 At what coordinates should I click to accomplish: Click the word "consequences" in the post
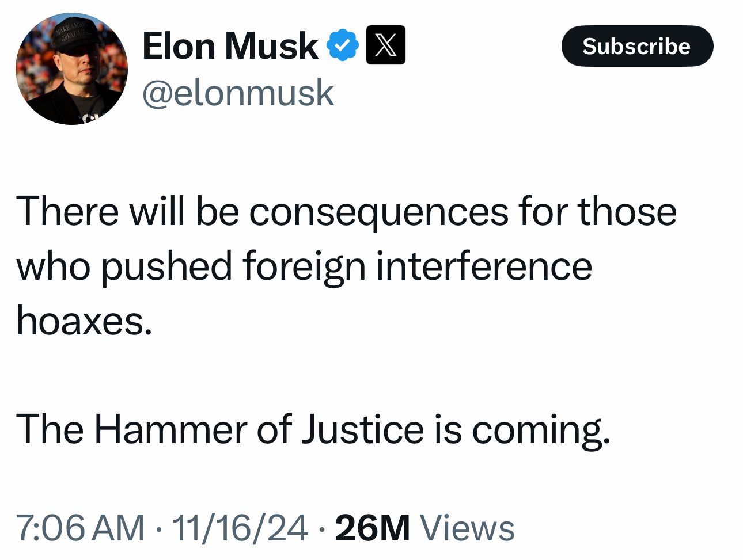click(379, 211)
